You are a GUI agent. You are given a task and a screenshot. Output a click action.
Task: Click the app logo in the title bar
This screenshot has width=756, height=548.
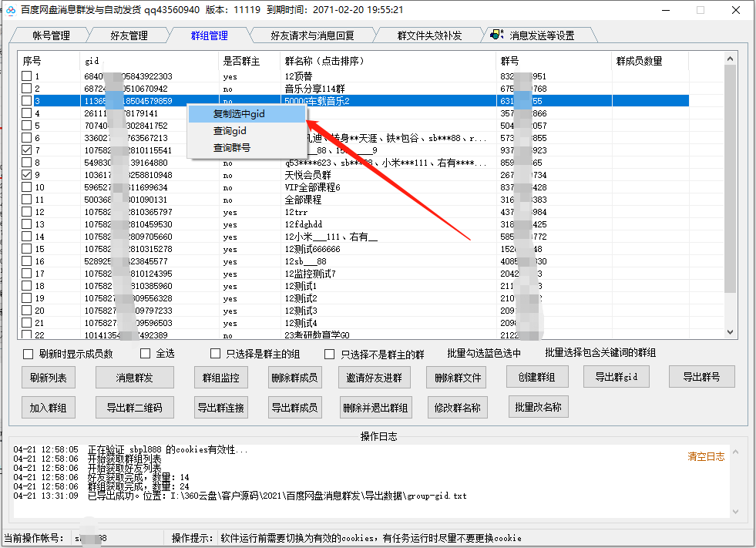11,10
